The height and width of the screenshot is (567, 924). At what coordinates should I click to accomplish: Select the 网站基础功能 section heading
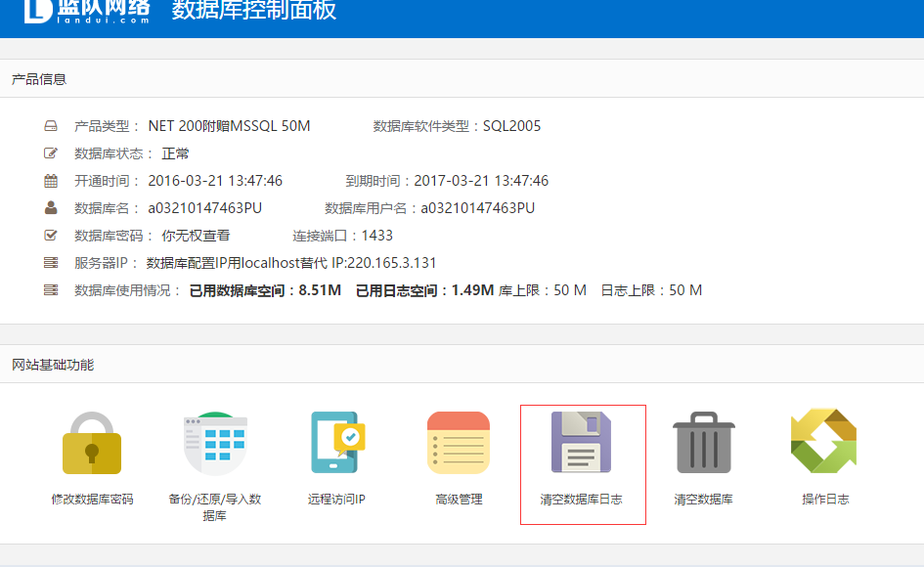[53, 365]
